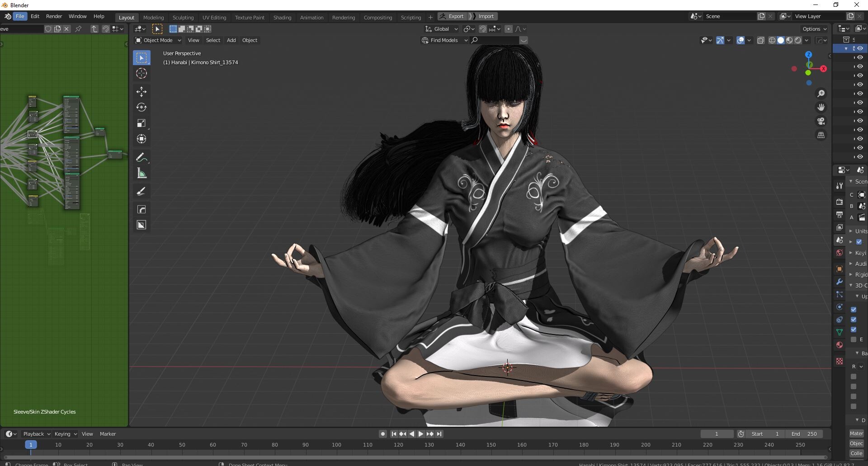
Task: Click the End frame 250 field
Action: pyautogui.click(x=804, y=434)
